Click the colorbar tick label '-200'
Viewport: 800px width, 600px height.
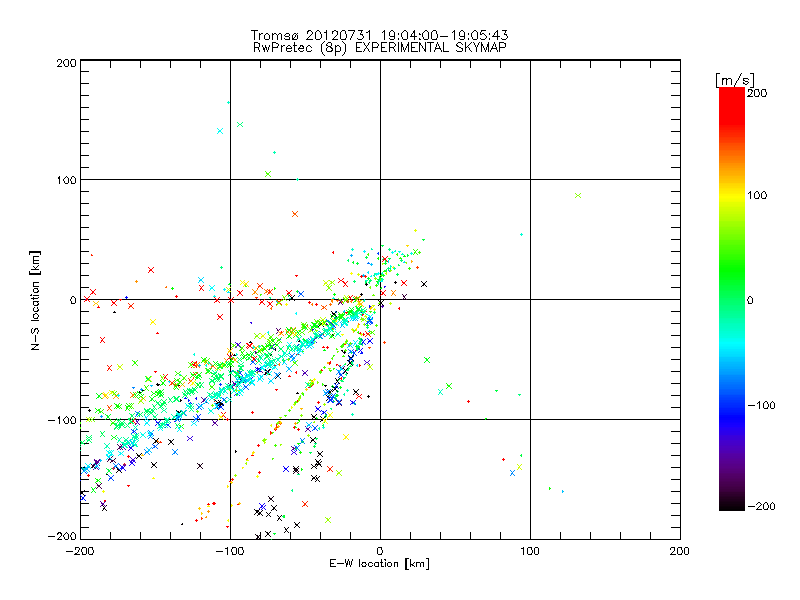pyautogui.click(x=761, y=506)
